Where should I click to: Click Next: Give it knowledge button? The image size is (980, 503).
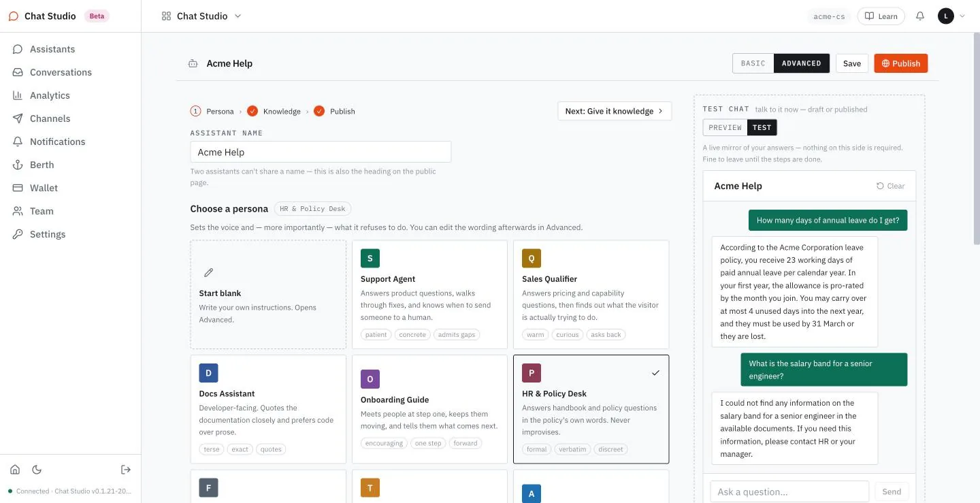615,111
